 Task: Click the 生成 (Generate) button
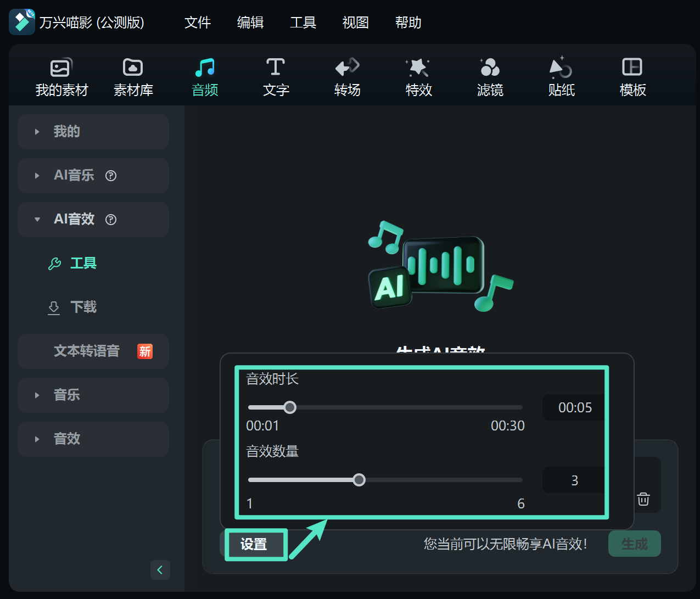tap(634, 543)
